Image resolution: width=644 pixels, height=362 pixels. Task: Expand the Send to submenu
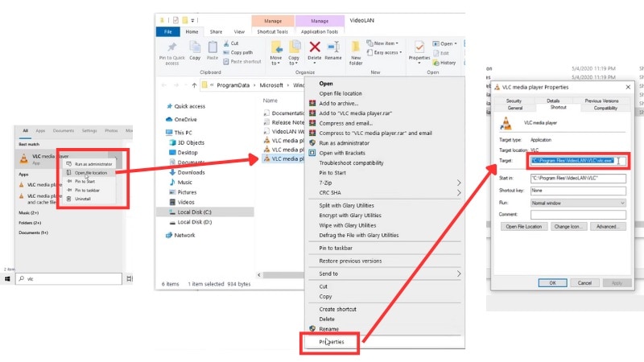[386, 274]
